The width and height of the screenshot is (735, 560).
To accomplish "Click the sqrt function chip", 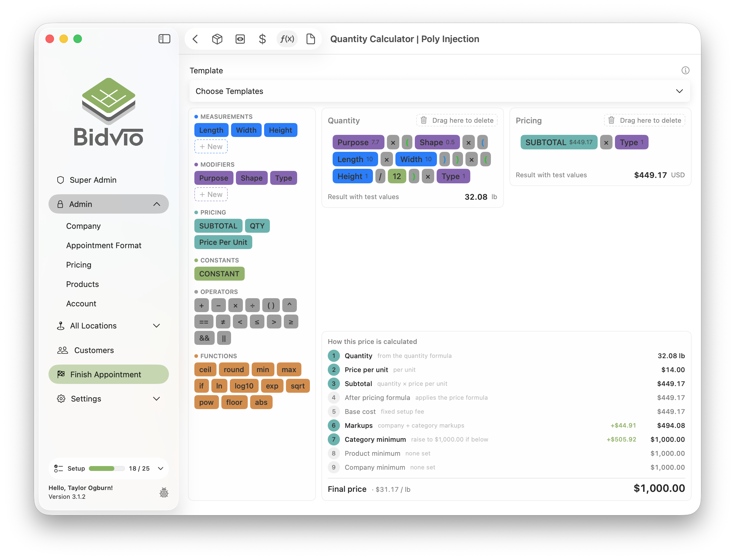I will point(298,386).
